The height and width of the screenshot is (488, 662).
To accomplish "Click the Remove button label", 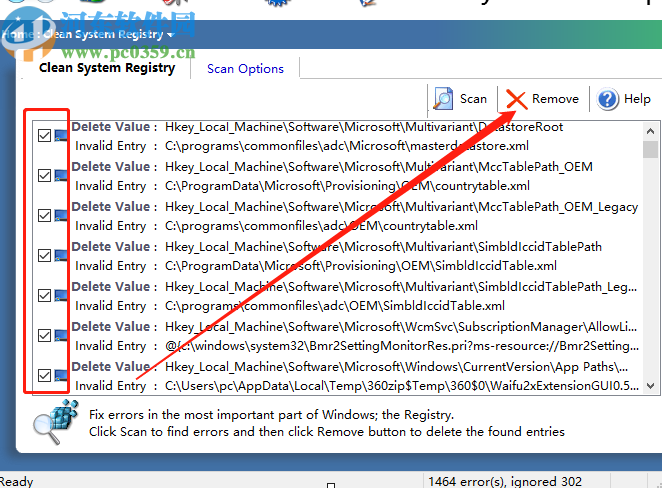I will click(x=555, y=99).
